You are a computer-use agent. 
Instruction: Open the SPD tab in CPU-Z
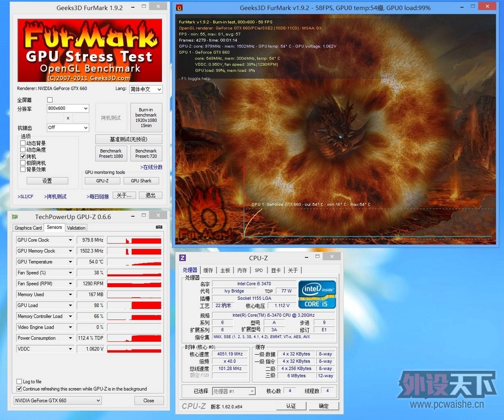(x=259, y=270)
